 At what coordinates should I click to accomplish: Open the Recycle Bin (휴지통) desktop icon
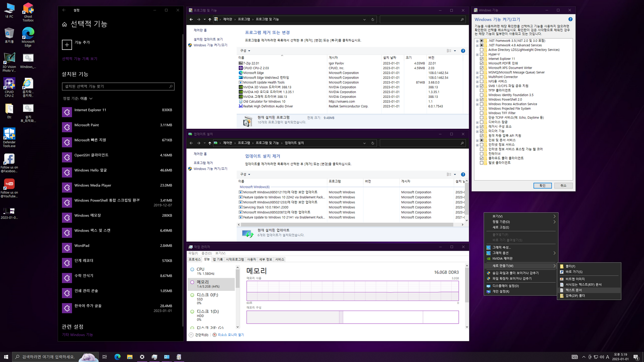click(x=9, y=35)
